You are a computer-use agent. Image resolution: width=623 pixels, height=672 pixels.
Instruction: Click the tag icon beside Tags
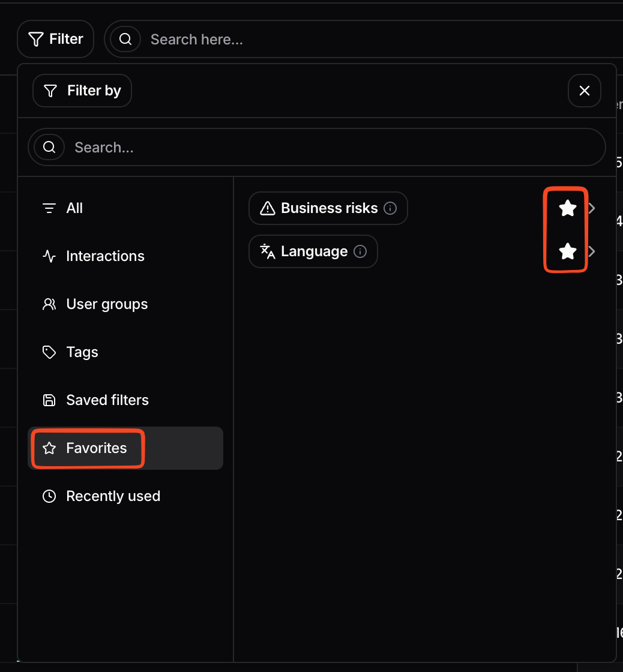click(x=49, y=352)
